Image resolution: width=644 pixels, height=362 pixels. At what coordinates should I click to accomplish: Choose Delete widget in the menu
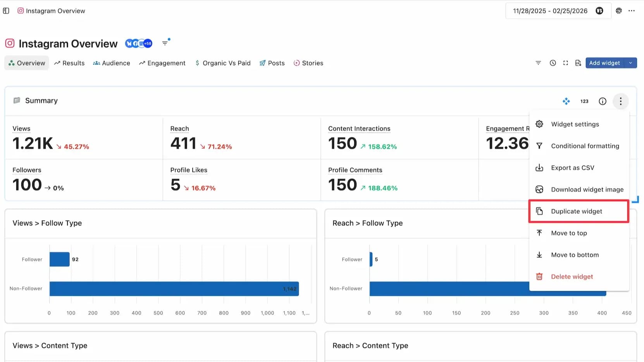click(572, 277)
